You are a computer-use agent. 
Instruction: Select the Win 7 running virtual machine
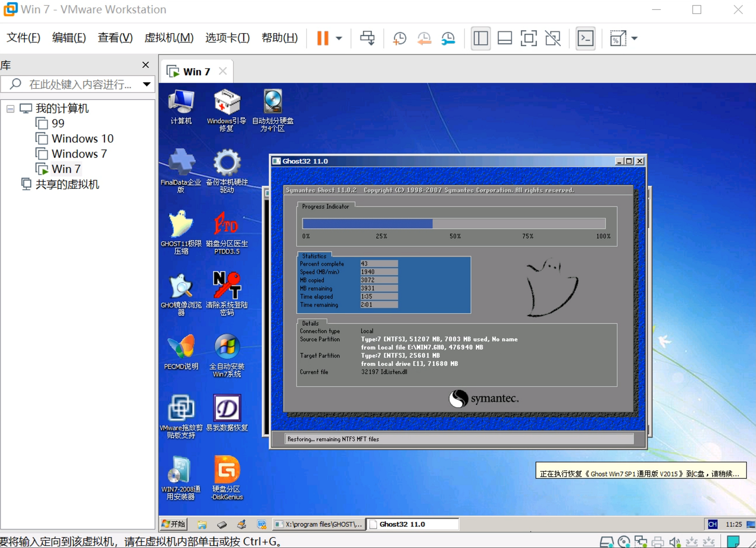click(x=59, y=169)
